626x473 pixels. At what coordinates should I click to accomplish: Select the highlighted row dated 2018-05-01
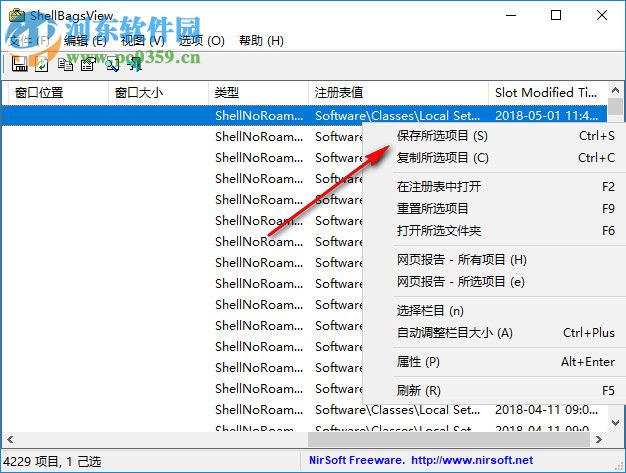point(304,115)
